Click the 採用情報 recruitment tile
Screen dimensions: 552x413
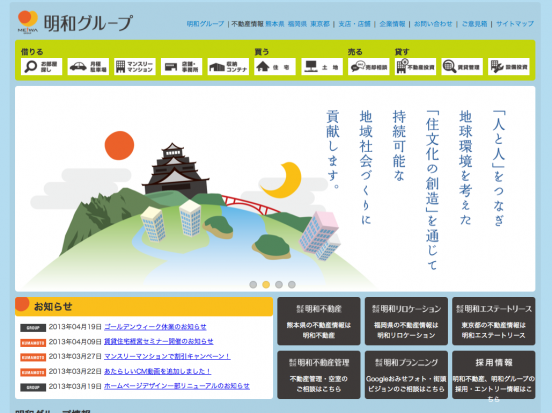pyautogui.click(x=494, y=375)
